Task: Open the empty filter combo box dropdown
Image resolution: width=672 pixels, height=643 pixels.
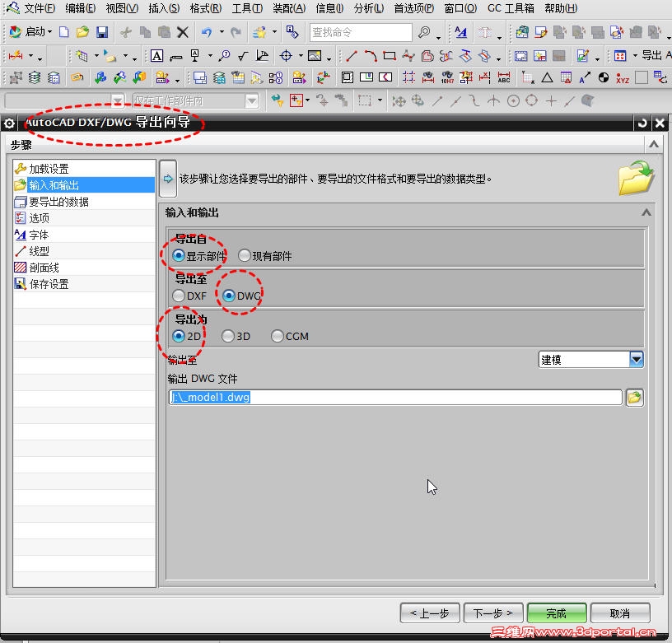Action: pos(117,101)
